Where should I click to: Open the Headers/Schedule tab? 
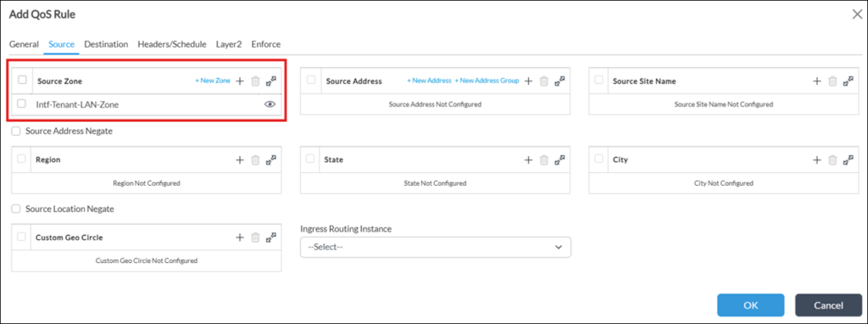pos(172,44)
